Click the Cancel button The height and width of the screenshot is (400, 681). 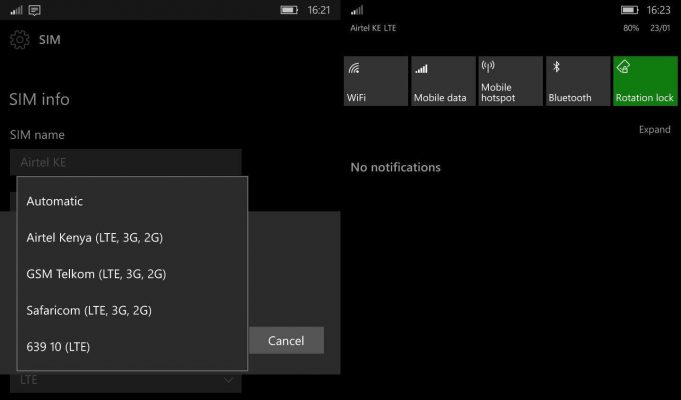286,340
